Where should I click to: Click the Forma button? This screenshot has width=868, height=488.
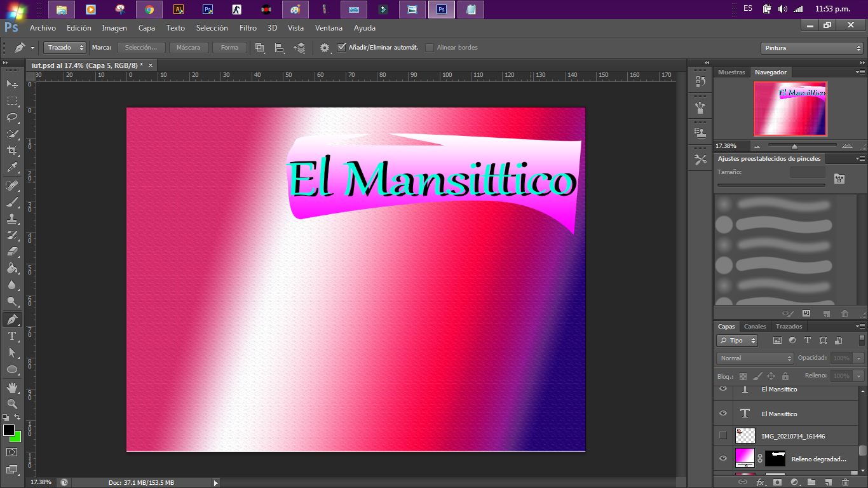pos(229,48)
